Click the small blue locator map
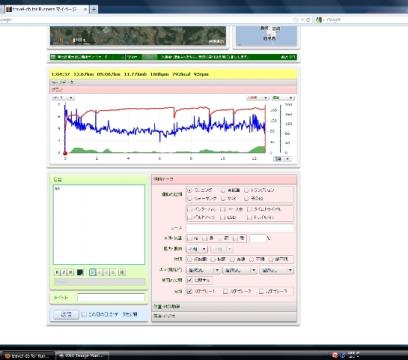Screen dimensions: 408x360 (267, 36)
